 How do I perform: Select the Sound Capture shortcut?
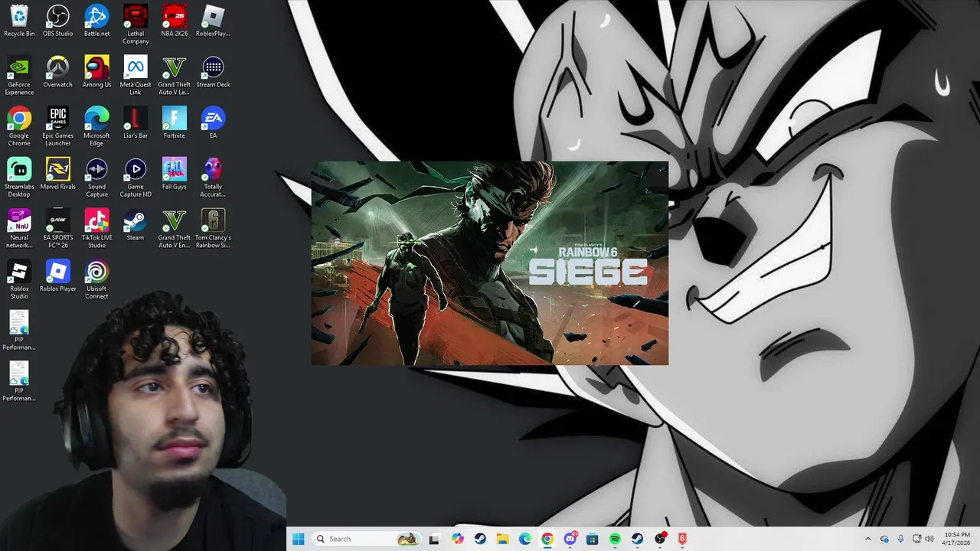[x=96, y=178]
